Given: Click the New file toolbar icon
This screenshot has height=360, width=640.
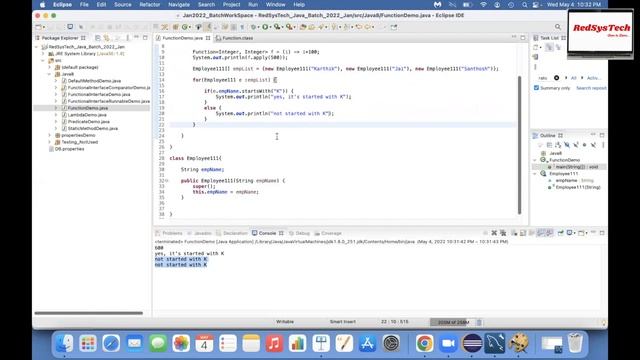Looking at the screenshot, I should pyautogui.click(x=38, y=27).
